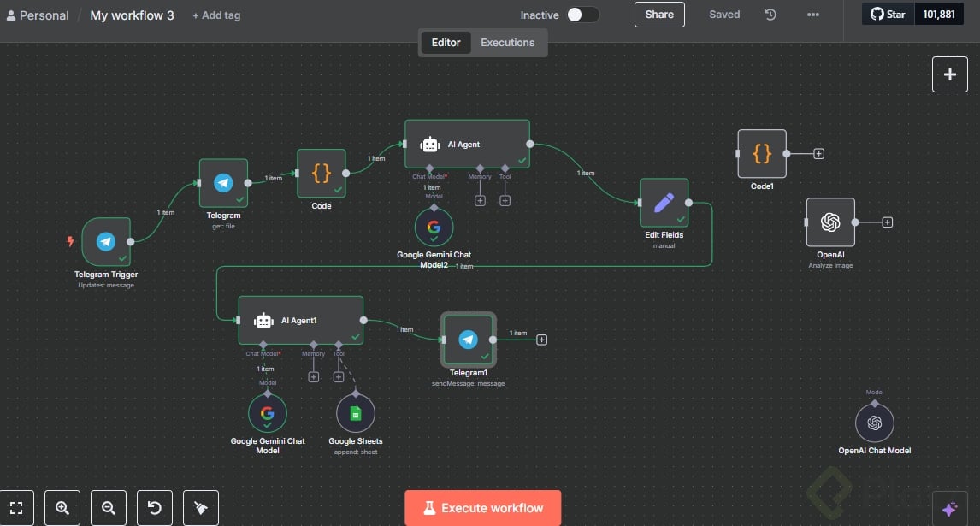Reset the canvas zoom
The height and width of the screenshot is (526, 980).
155,508
